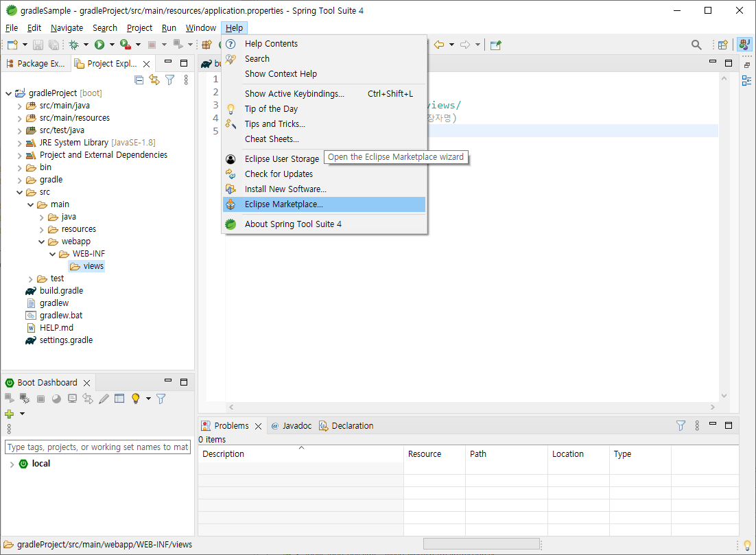Open dropdown arrow next to Run icon
This screenshot has height=555, width=756.
(x=112, y=45)
